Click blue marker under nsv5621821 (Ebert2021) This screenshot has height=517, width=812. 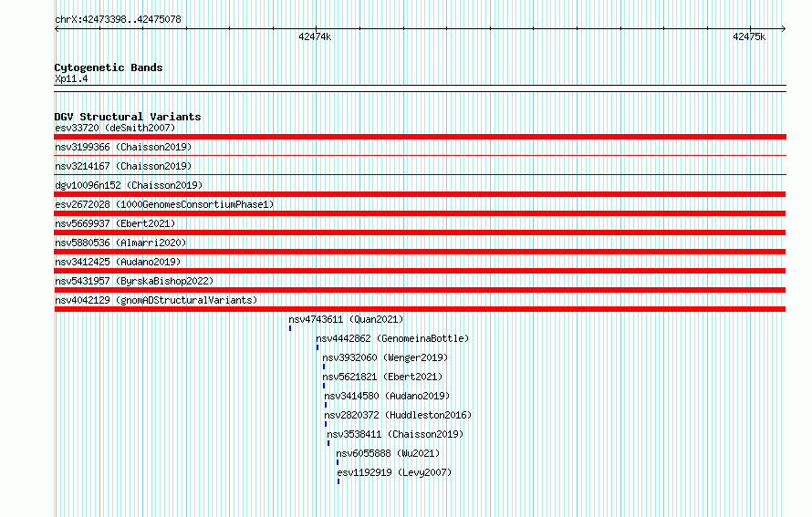click(324, 386)
